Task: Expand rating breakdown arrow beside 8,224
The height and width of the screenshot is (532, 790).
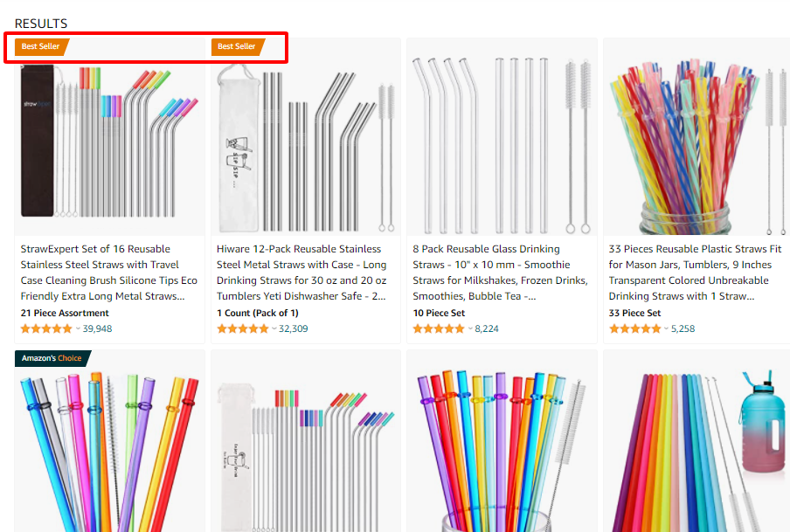Action: 470,329
